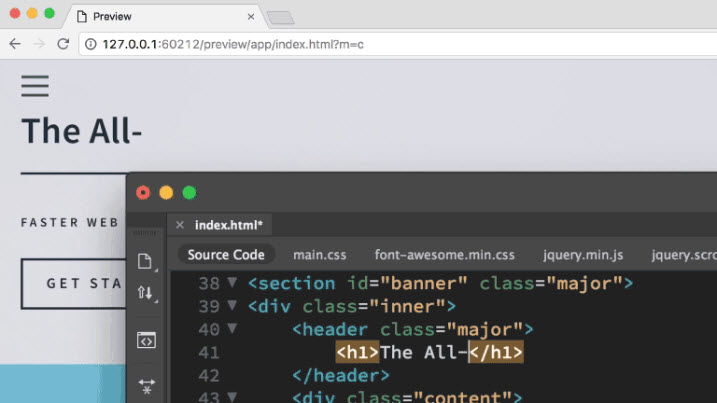The width and height of the screenshot is (717, 403).
Task: Open the jquery.scro… related file tab
Action: [684, 255]
